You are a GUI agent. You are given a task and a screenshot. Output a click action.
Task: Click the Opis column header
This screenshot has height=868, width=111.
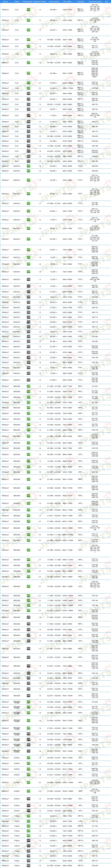click(106, 2)
